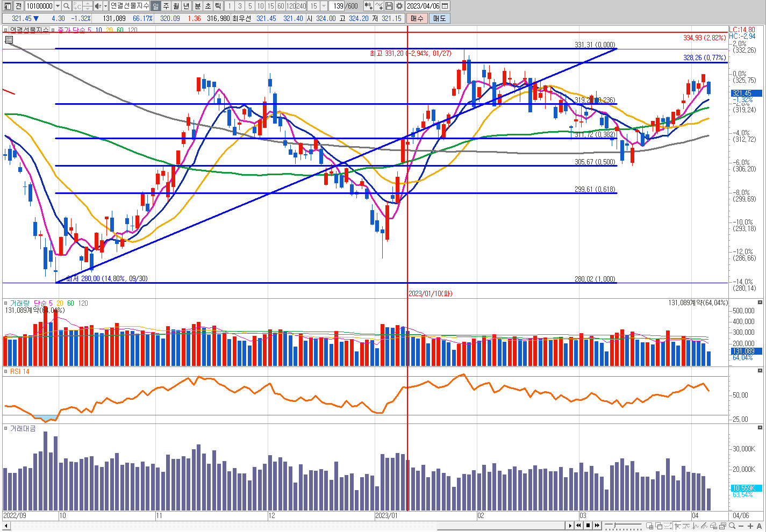Switch to 주 weekly period
The width and height of the screenshot is (766, 532).
166,6
